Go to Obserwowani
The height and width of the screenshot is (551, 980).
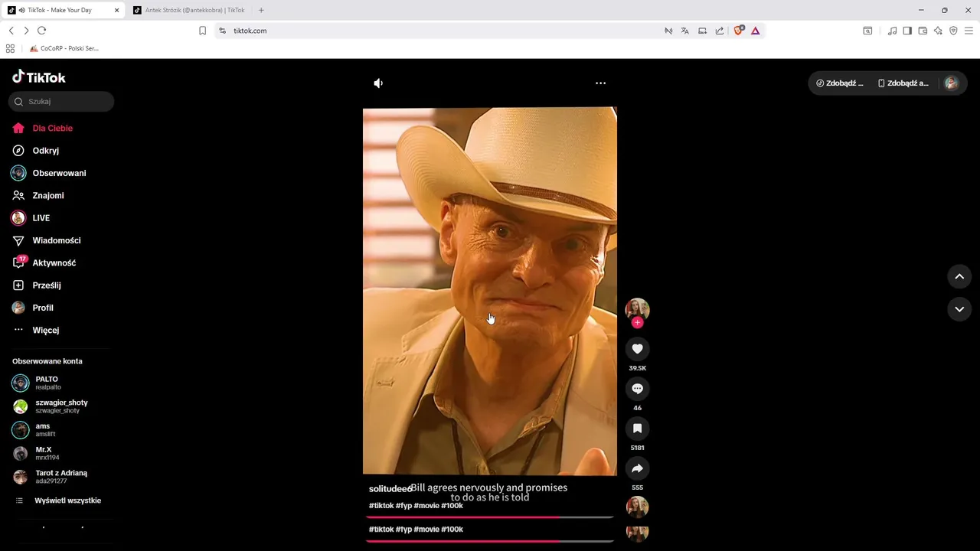coord(49,173)
